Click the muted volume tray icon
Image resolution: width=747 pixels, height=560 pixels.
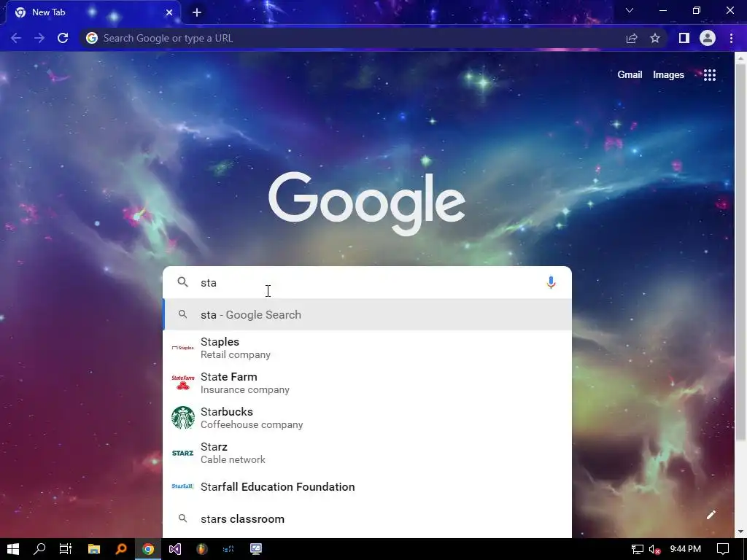[x=654, y=550]
